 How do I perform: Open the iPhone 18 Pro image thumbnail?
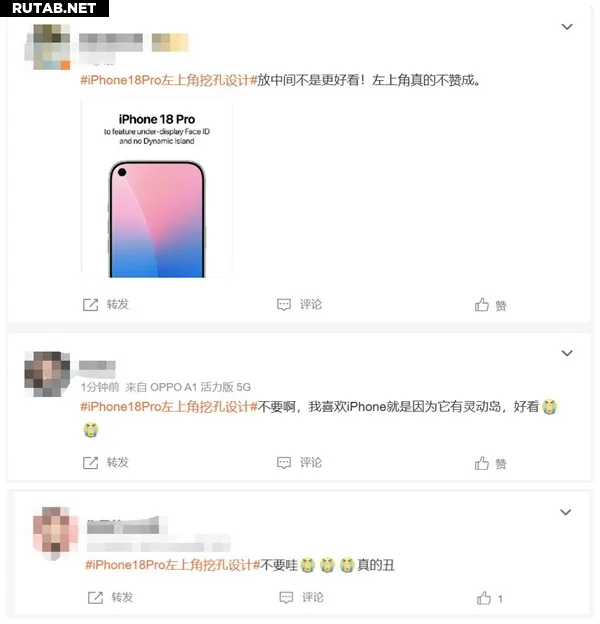click(x=157, y=189)
